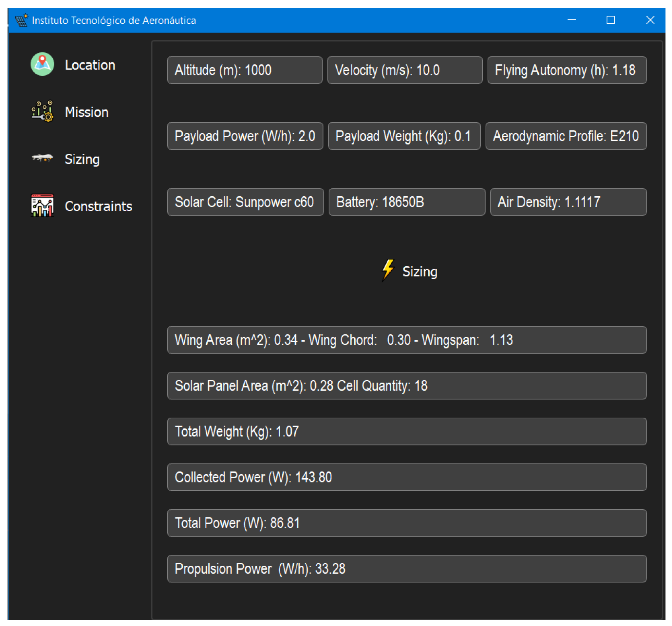Click the Location map pin icon
This screenshot has width=672, height=626.
[x=42, y=64]
